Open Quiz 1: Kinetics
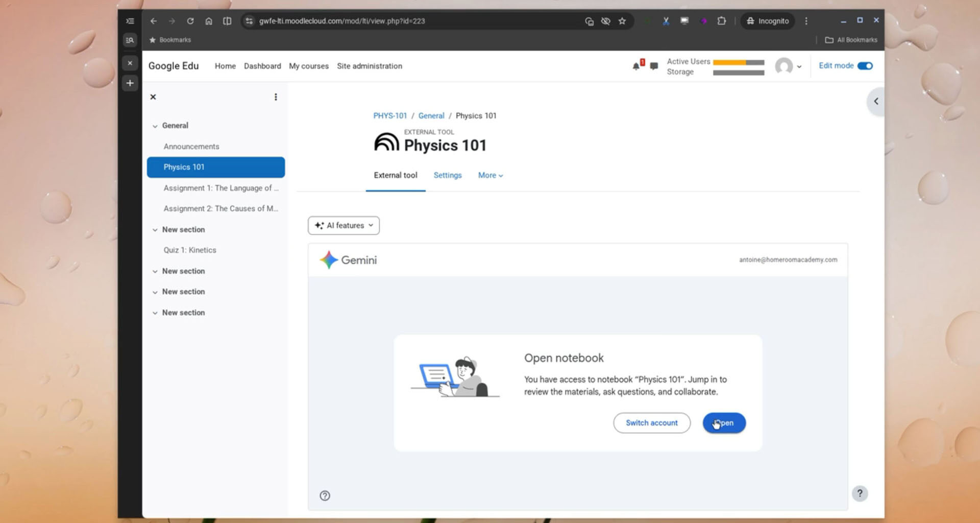 tap(190, 250)
